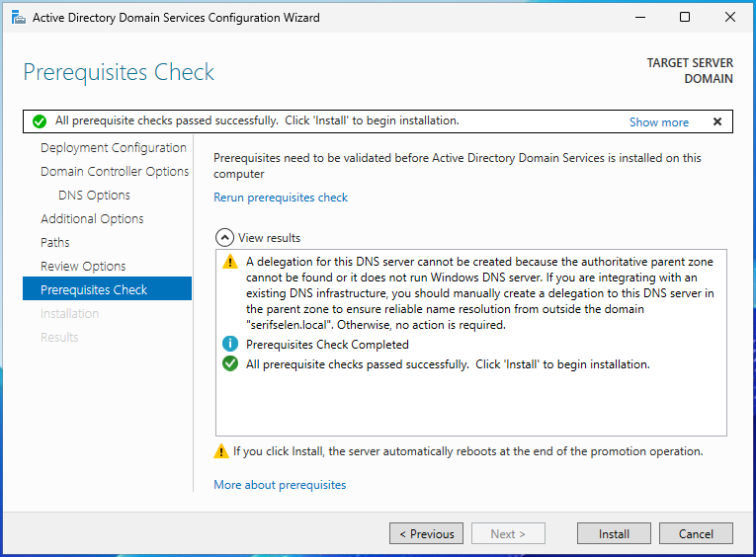
Task: Open the More about prerequisites link
Action: click(x=280, y=485)
